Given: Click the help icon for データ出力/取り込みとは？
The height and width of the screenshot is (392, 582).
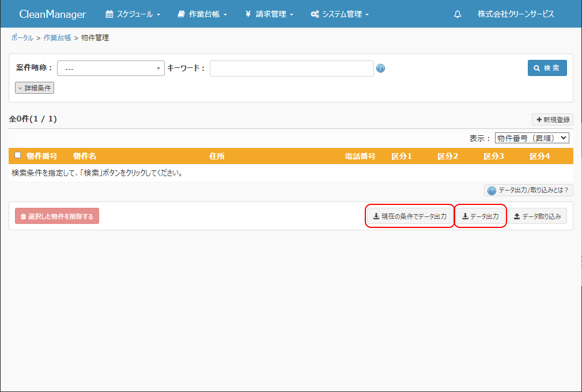Looking at the screenshot, I should click(492, 191).
